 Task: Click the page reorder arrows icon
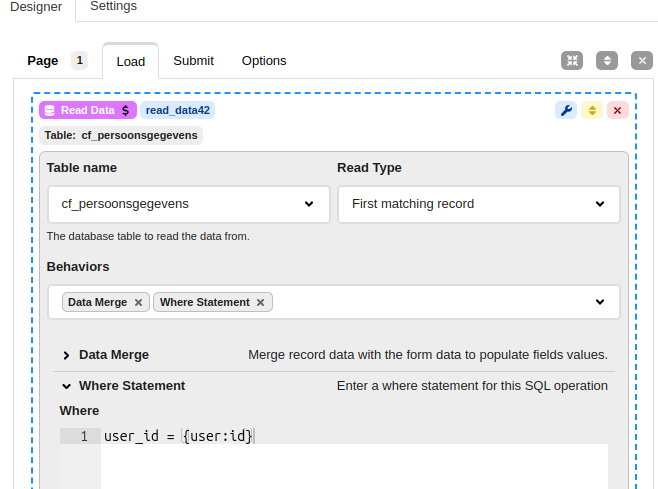[607, 61]
